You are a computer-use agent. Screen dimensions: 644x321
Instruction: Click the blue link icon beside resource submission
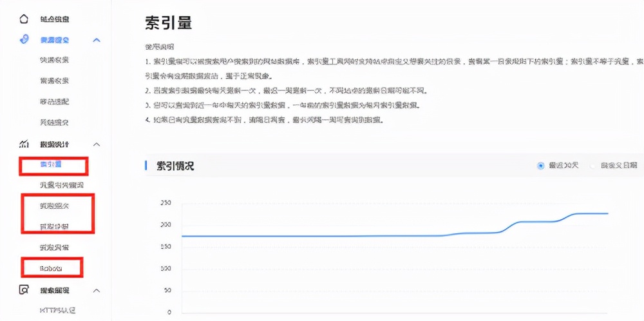[x=24, y=39]
